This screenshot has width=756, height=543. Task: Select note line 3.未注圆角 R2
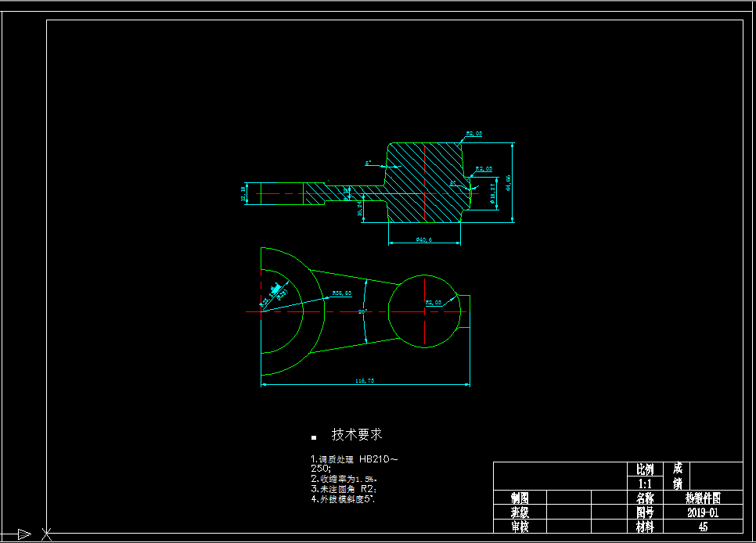(x=344, y=489)
